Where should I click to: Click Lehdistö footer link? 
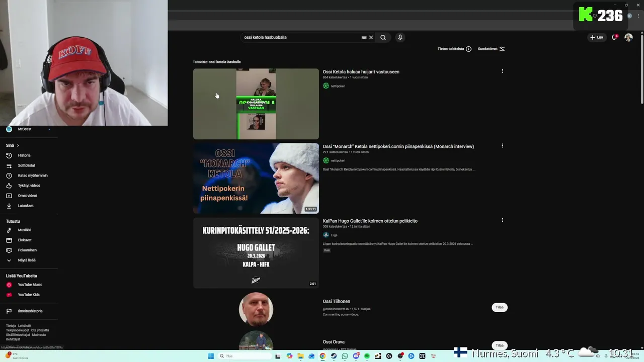coord(24,326)
